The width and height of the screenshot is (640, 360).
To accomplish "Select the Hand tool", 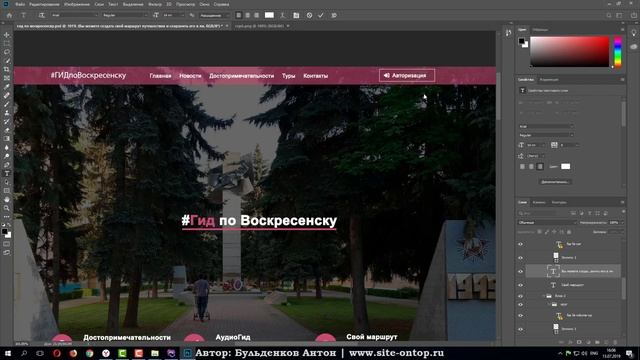I will [7, 200].
